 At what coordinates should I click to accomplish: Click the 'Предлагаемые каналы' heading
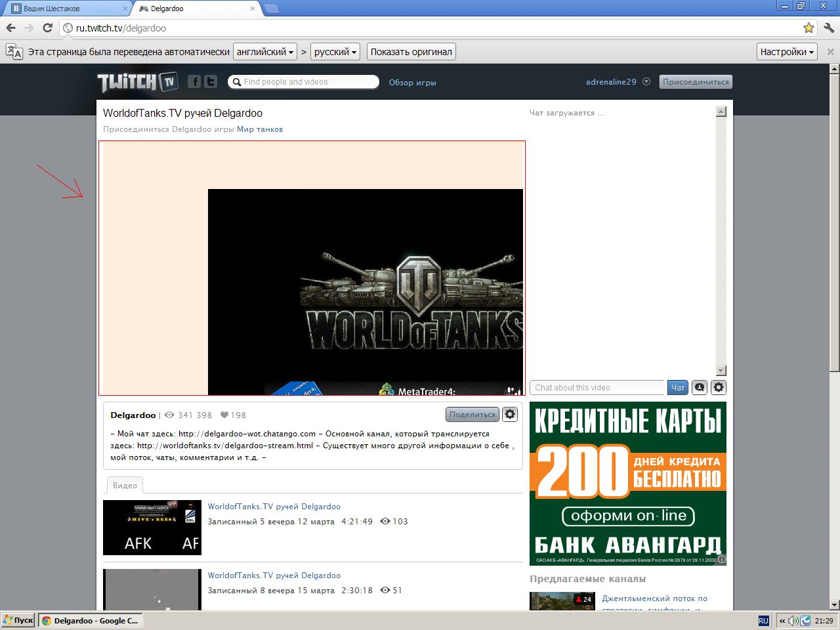pos(588,579)
